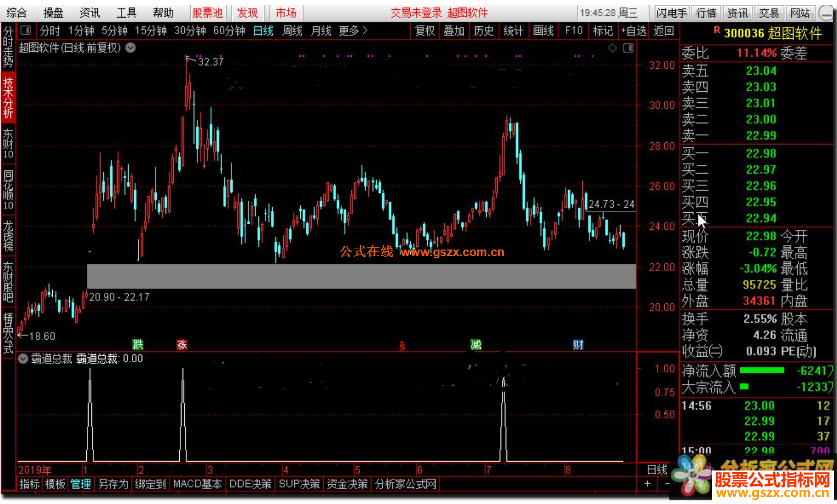837x504 pixels.
Task: Open the 同花顺10 sidebar tab
Action: (x=8, y=190)
